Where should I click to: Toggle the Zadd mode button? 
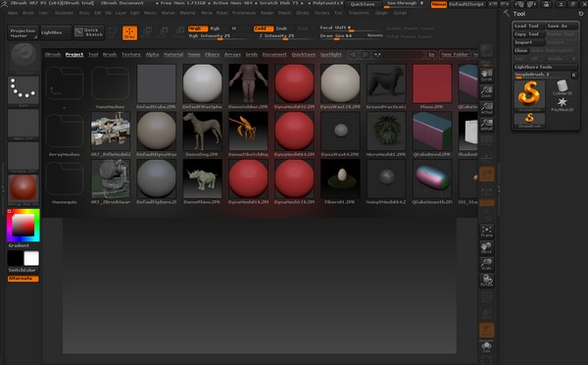coord(264,28)
